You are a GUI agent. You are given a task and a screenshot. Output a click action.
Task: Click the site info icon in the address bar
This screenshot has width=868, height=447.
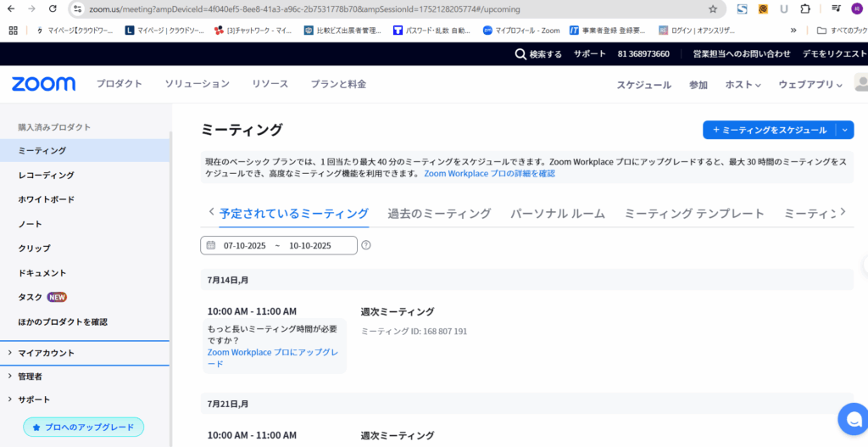pyautogui.click(x=78, y=9)
